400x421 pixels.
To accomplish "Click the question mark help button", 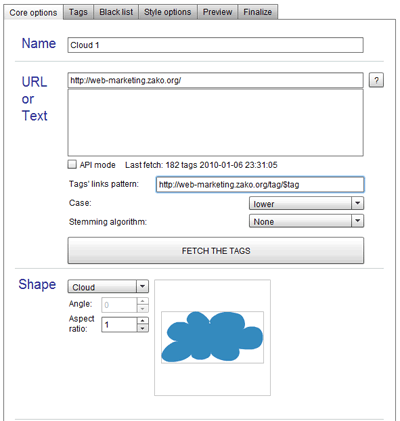I will tap(376, 80).
